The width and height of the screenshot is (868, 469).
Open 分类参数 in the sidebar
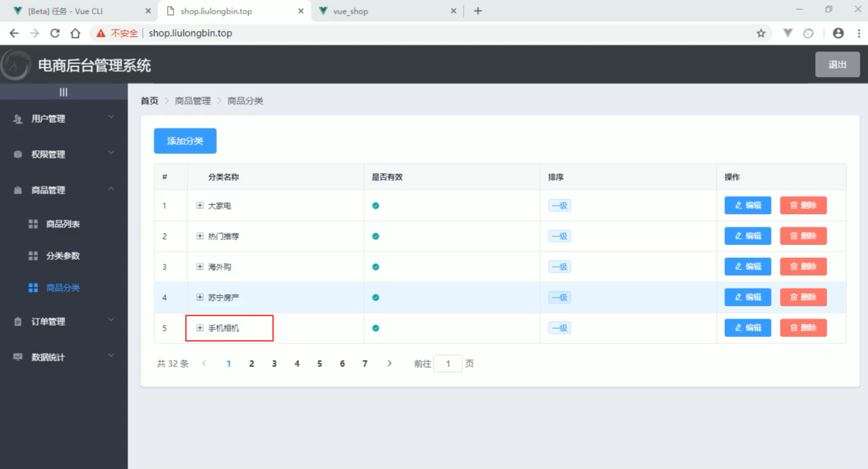[63, 256]
